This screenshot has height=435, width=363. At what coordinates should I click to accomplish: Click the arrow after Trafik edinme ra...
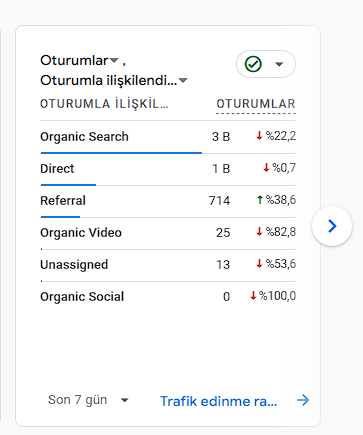(303, 400)
